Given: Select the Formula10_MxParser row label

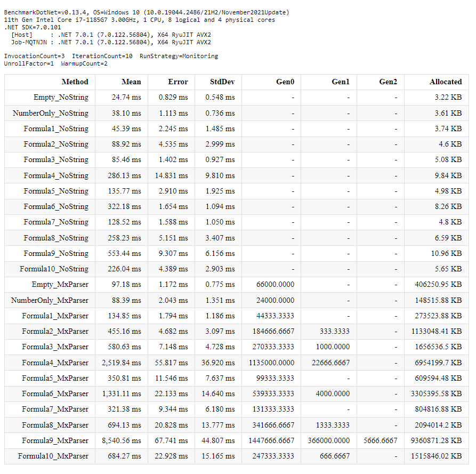Looking at the screenshot, I should point(53,456).
